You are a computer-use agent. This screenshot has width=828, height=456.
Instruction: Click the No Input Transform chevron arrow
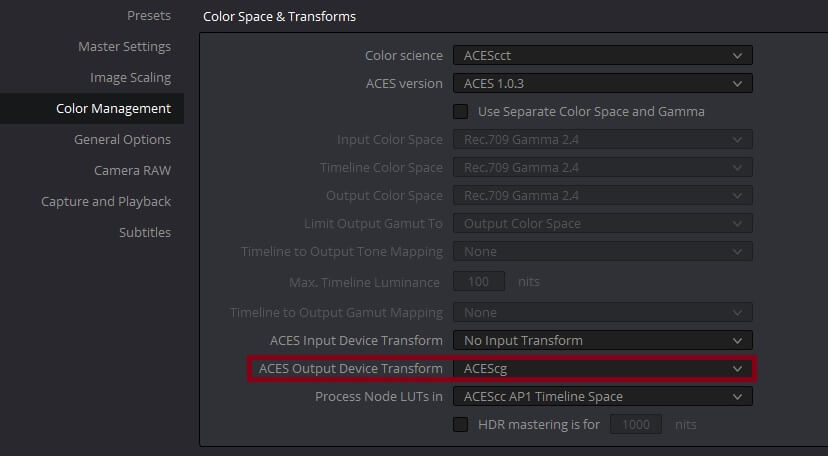click(x=737, y=340)
